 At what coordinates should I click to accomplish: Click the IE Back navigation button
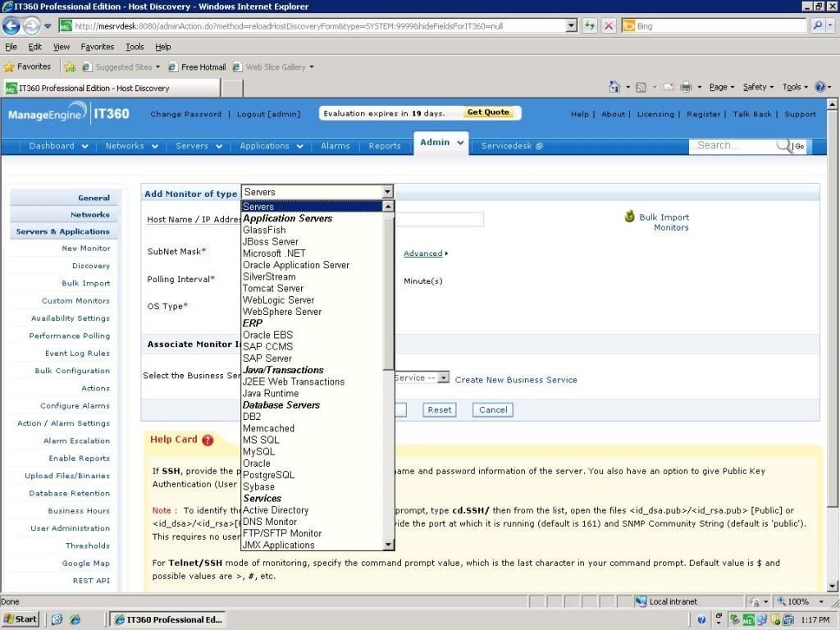click(x=11, y=25)
